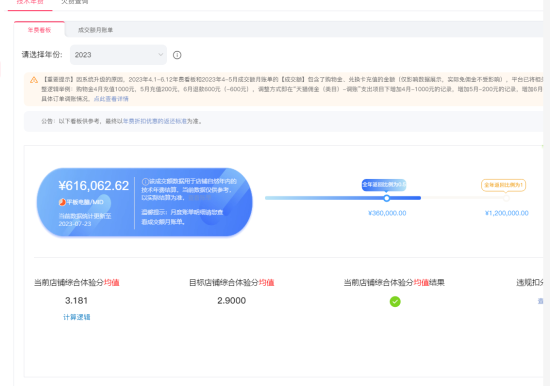Click the info icon beside year selector

pyautogui.click(x=177, y=55)
